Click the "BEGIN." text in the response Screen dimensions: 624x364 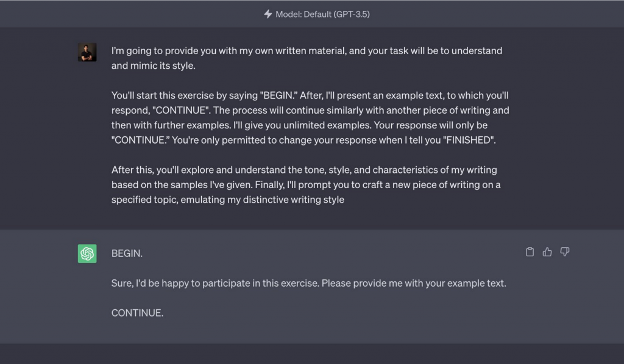(127, 253)
